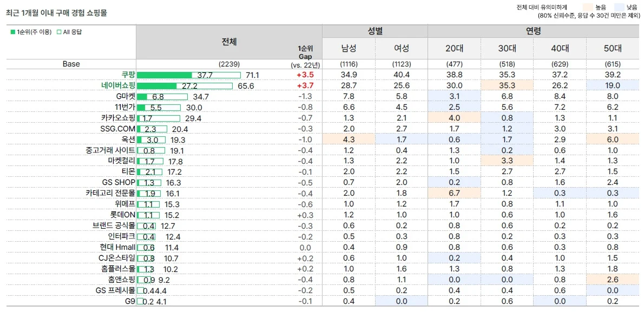
Task: Click the 쿠팡 row label
Action: [x=129, y=75]
